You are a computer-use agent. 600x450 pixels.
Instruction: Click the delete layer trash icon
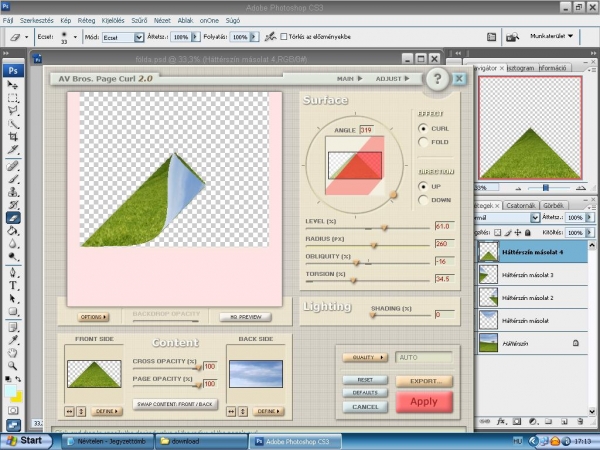(x=580, y=421)
